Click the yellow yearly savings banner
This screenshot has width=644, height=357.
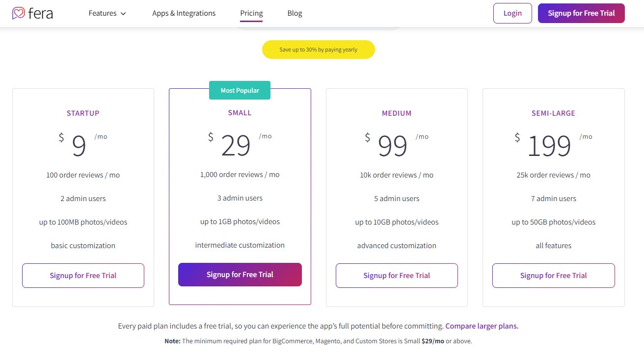click(318, 49)
